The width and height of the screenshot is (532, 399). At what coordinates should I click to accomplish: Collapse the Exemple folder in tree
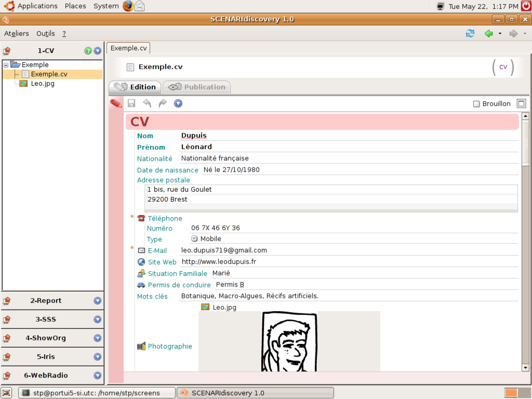tap(6, 65)
